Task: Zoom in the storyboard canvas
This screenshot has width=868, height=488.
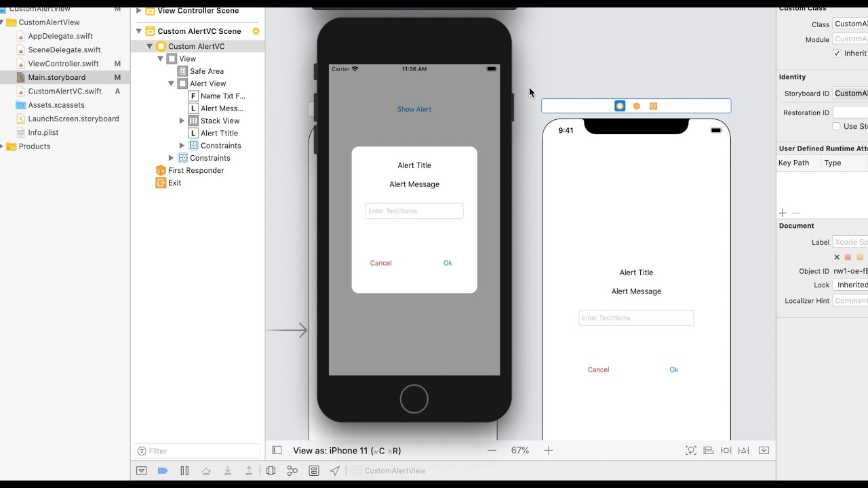Action: [549, 450]
